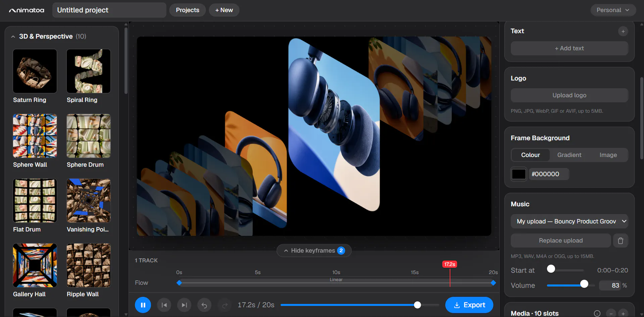The image size is (644, 317).
Task: Click the playback progress slider knob
Action: coord(417,305)
